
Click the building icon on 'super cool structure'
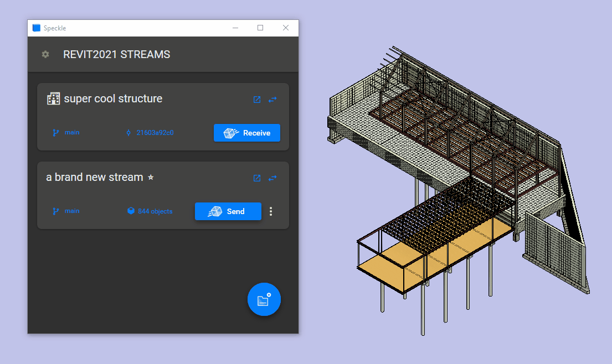tap(54, 98)
